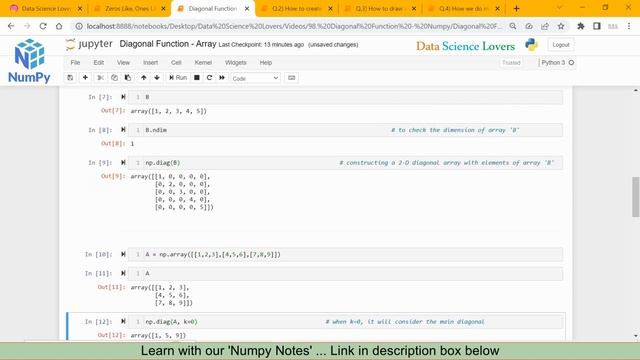Run cell In [9] with its run icon
The height and width of the screenshot is (360, 640).
[x=123, y=162]
